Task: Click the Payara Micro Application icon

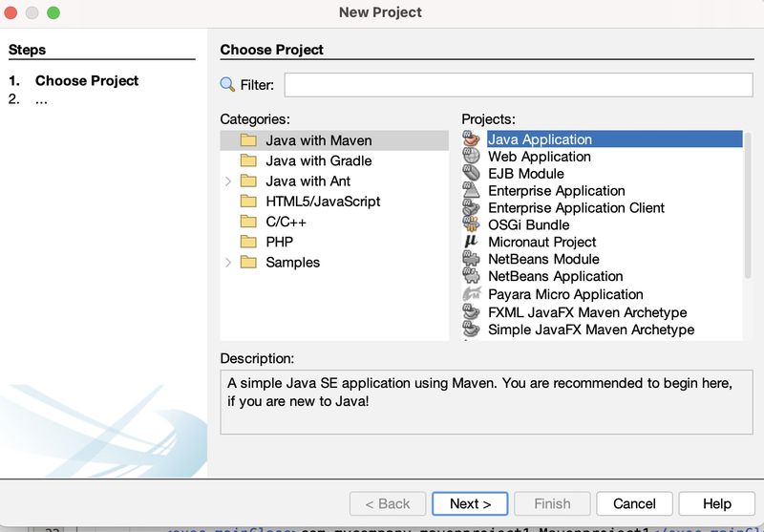Action: pos(471,294)
